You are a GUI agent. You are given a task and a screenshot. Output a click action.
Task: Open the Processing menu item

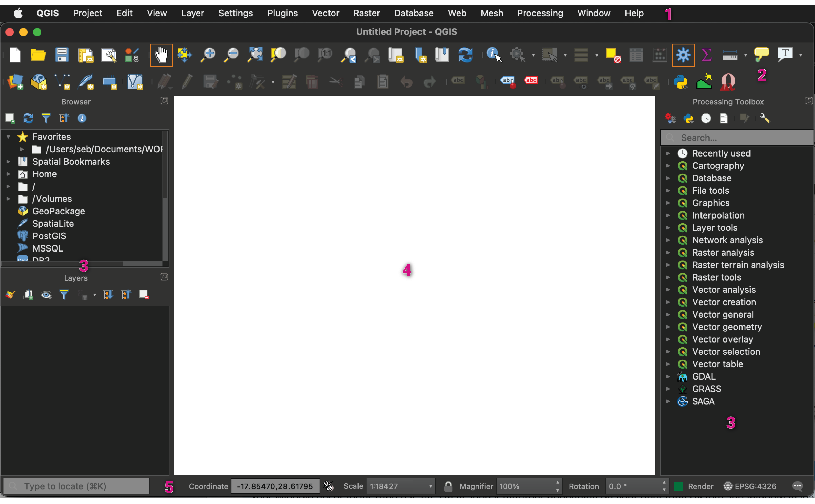pos(540,13)
